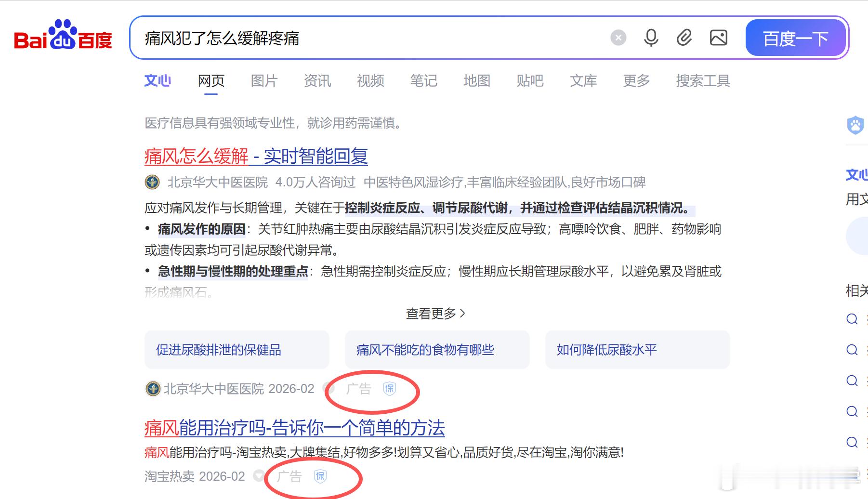Switch to the 视频 tab

point(370,81)
